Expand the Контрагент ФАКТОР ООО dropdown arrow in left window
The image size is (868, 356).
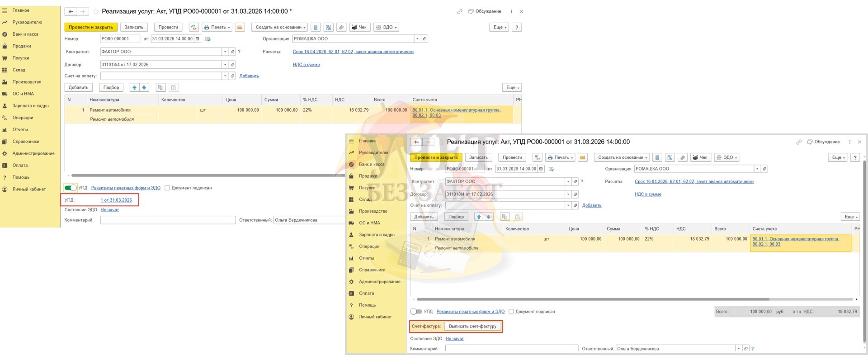click(x=225, y=52)
